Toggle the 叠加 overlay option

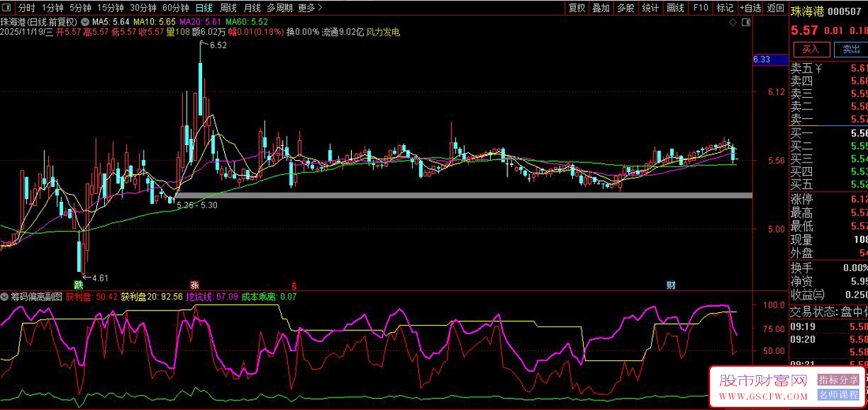pos(601,8)
